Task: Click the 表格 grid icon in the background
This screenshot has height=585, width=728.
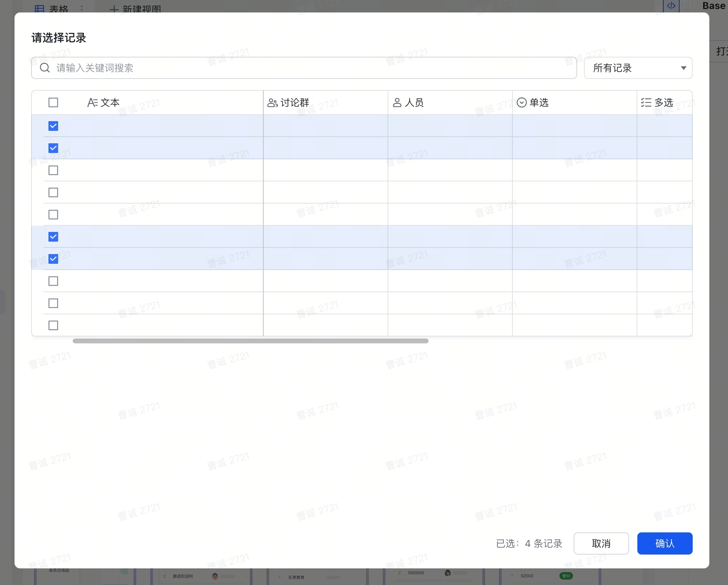Action: click(39, 9)
